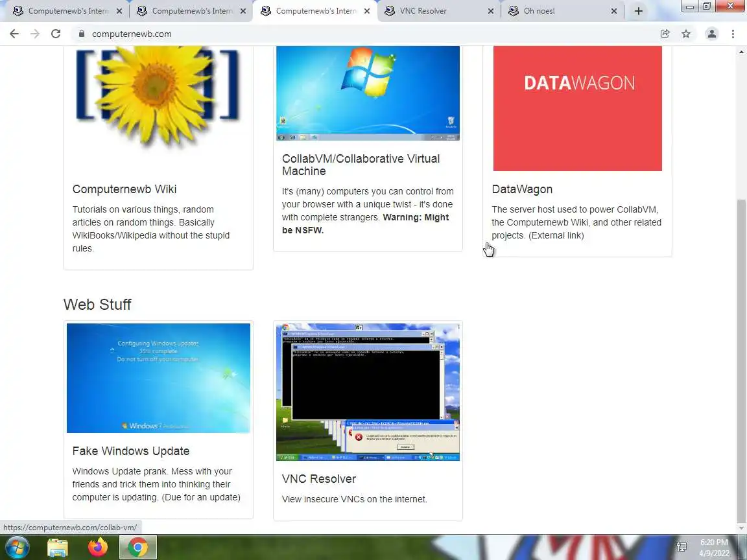
Task: Open the DataWagon title link
Action: (522, 189)
